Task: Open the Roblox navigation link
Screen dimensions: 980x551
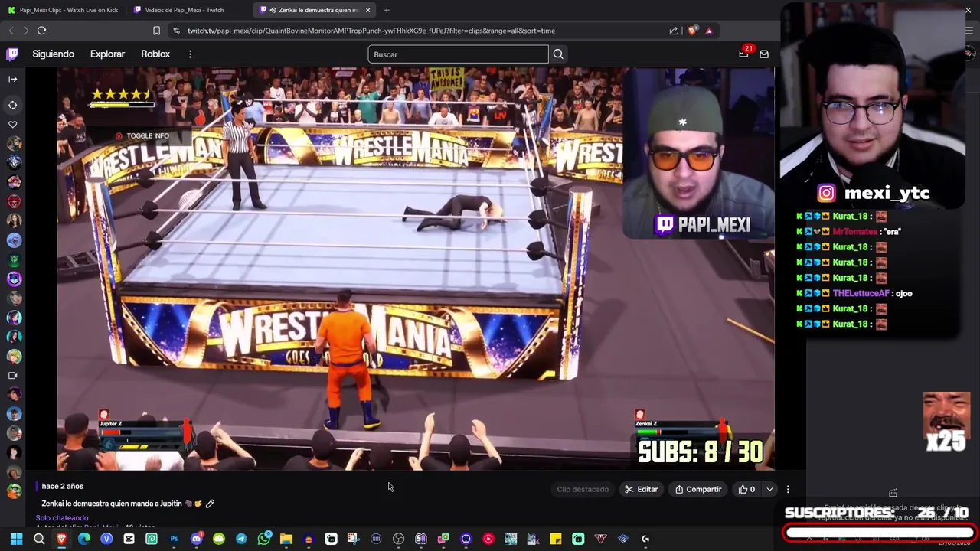Action: [155, 54]
